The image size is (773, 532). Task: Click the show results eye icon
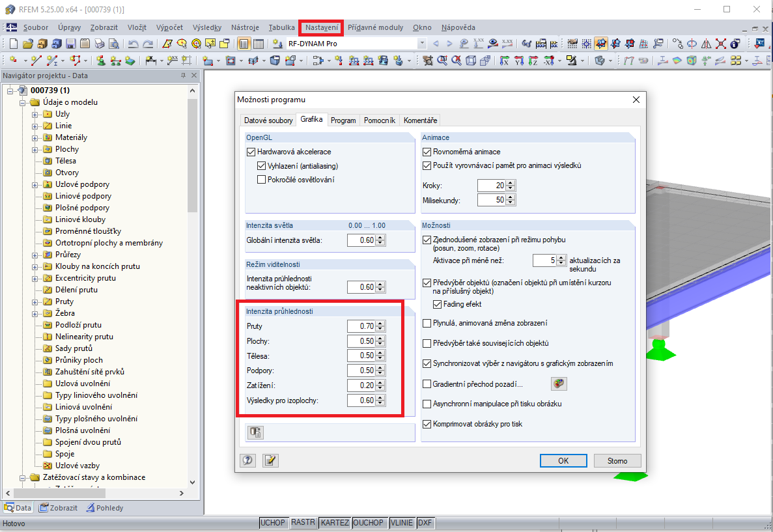[x=493, y=44]
